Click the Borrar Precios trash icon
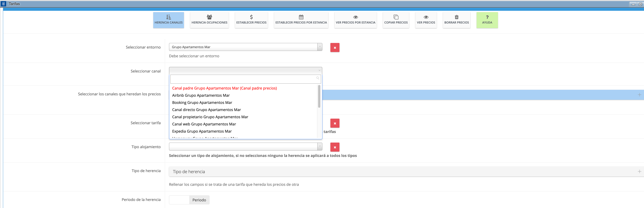 pyautogui.click(x=456, y=17)
